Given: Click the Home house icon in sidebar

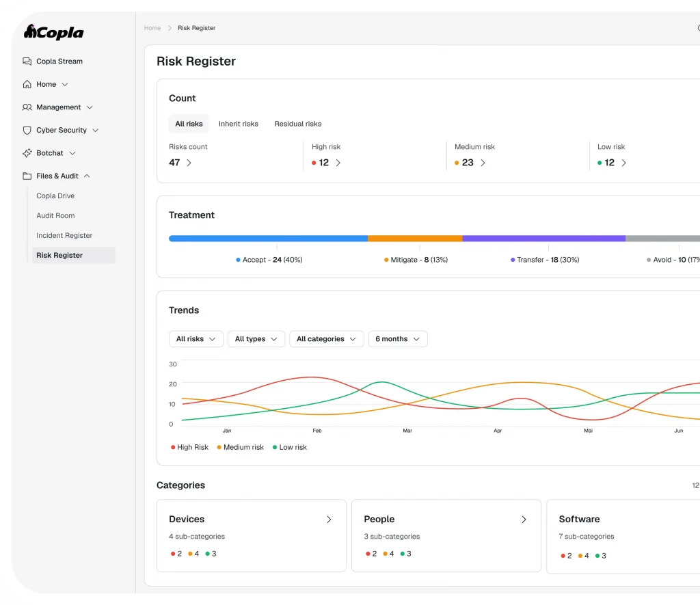Looking at the screenshot, I should pyautogui.click(x=27, y=84).
